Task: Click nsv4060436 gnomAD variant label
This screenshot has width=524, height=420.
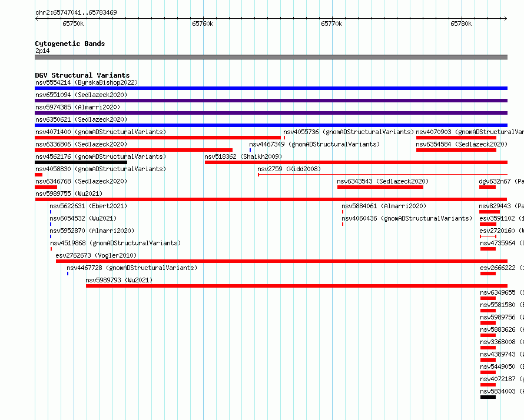Action: pyautogui.click(x=407, y=218)
